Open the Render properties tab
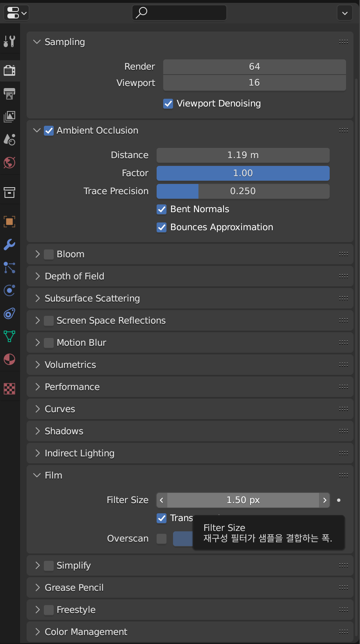This screenshot has height=644, width=360. tap(9, 70)
